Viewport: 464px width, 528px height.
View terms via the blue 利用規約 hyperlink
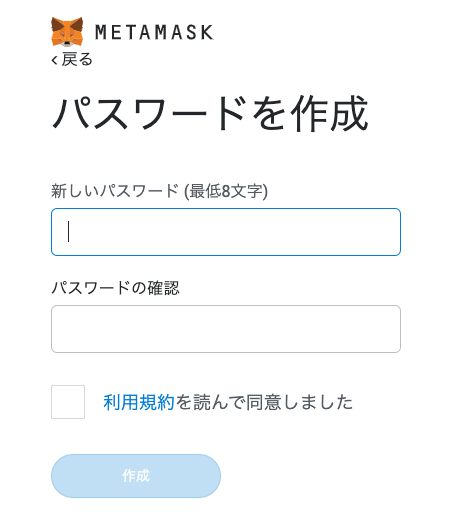pos(139,402)
